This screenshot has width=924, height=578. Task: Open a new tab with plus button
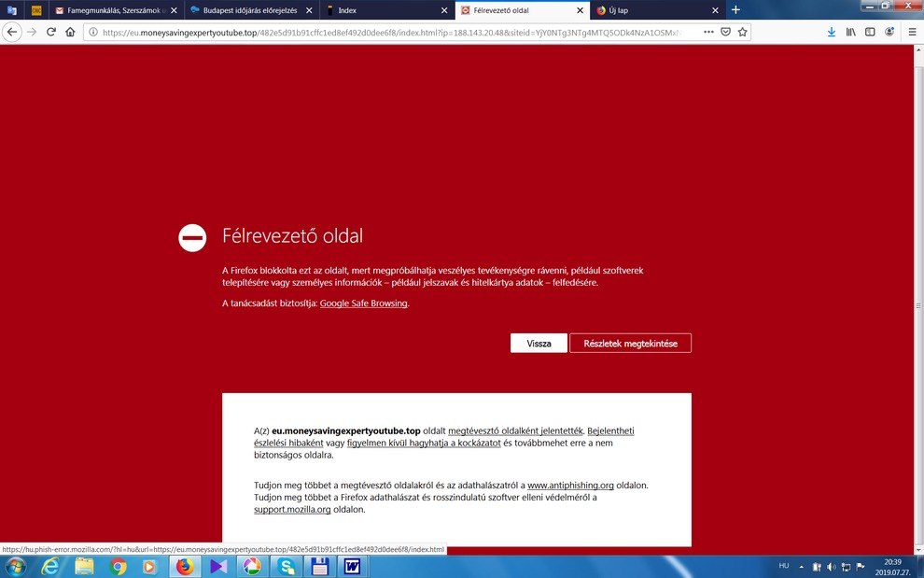[x=735, y=10]
